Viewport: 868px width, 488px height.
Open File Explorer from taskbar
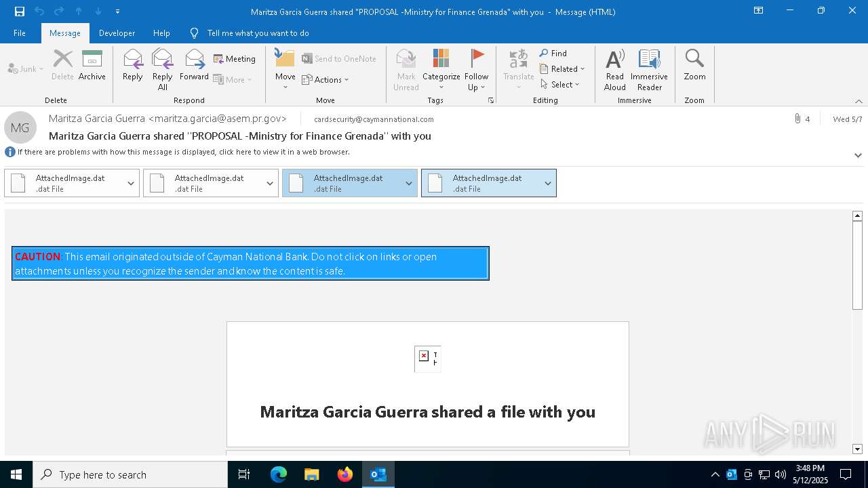312,474
